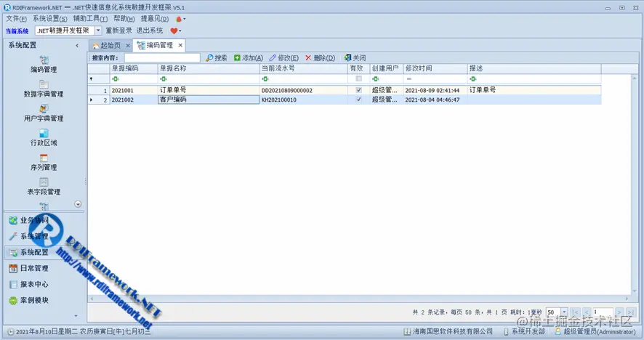Viewport: 644px width, 340px height.
Task: Open navigation overflow arrow at sidebar bottom
Action: click(x=76, y=316)
